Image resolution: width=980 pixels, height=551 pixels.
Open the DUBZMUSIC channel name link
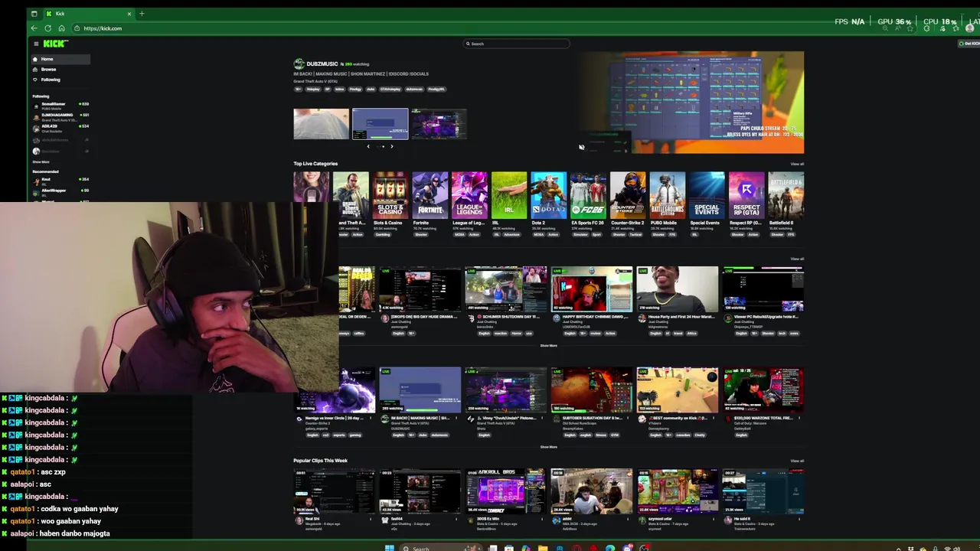click(x=322, y=64)
